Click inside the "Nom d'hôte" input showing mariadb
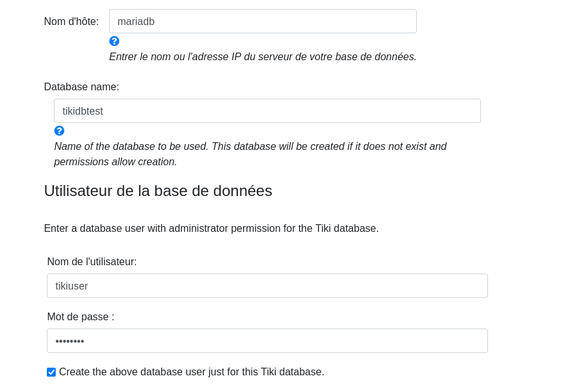The height and width of the screenshot is (392, 572). point(262,21)
